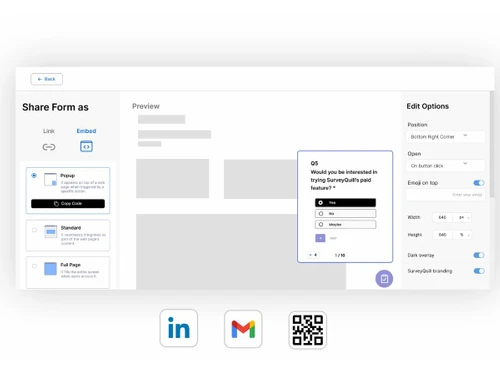Click the emoji input field
500x375 pixels.
pos(445,195)
